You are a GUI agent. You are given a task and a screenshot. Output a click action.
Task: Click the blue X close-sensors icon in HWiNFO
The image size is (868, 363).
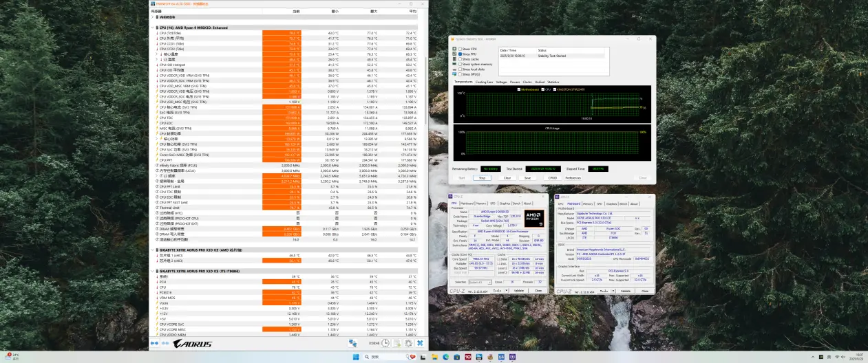pos(419,342)
